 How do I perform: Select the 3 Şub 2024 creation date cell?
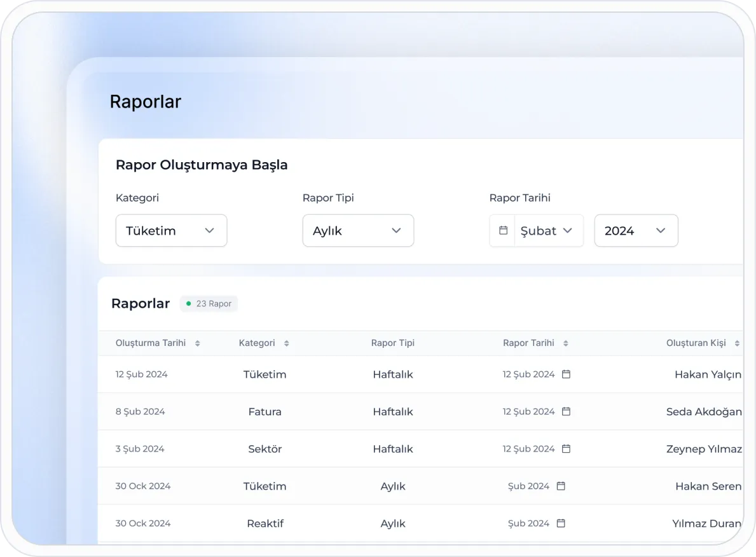coord(140,448)
